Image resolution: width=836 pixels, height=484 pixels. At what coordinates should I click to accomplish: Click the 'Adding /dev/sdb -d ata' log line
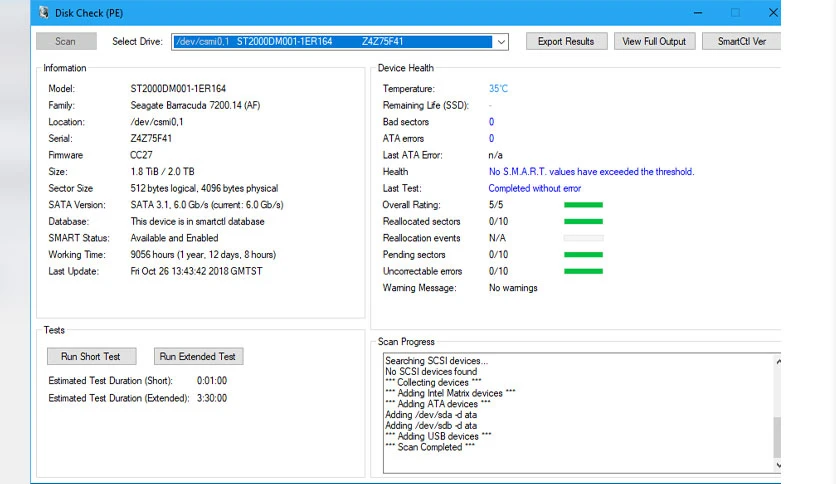point(431,425)
